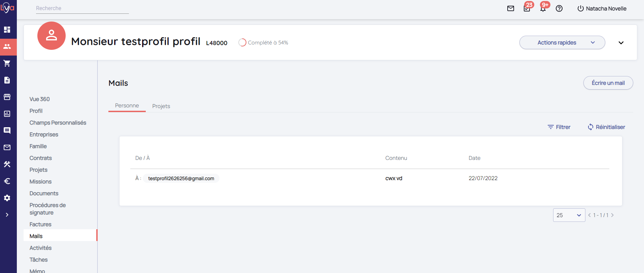The image size is (644, 273).
Task: Click the tools wrench sidebar icon
Action: [x=7, y=164]
